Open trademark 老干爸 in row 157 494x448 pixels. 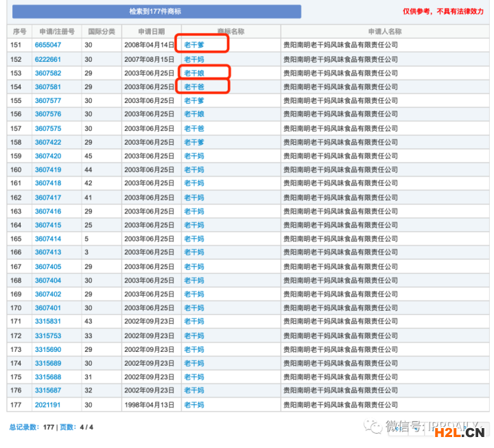pos(194,128)
